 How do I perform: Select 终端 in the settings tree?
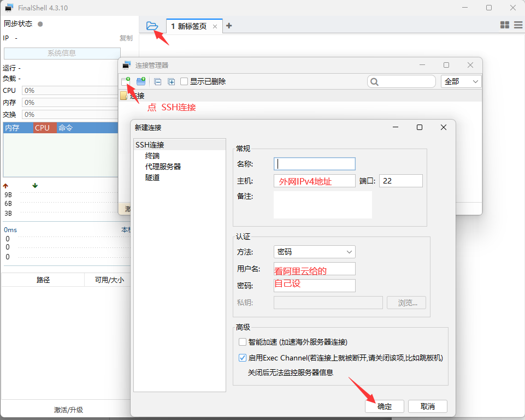coord(152,156)
